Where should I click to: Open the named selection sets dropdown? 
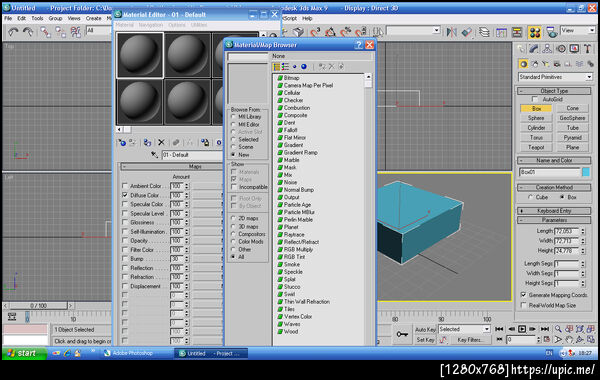point(413,31)
